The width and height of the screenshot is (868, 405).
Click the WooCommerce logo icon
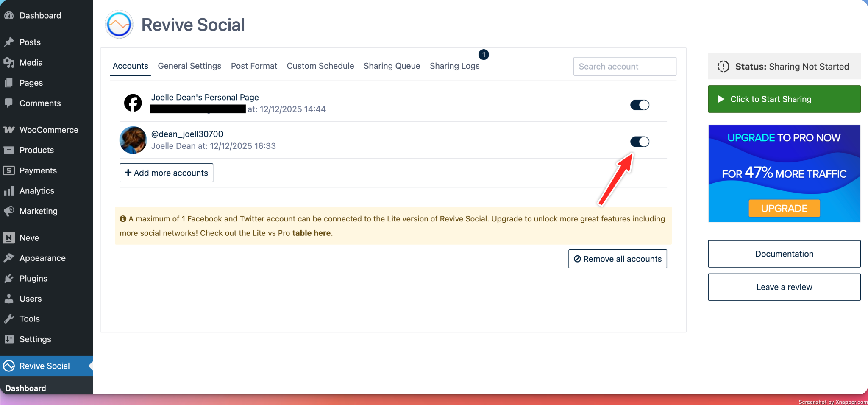pyautogui.click(x=9, y=130)
